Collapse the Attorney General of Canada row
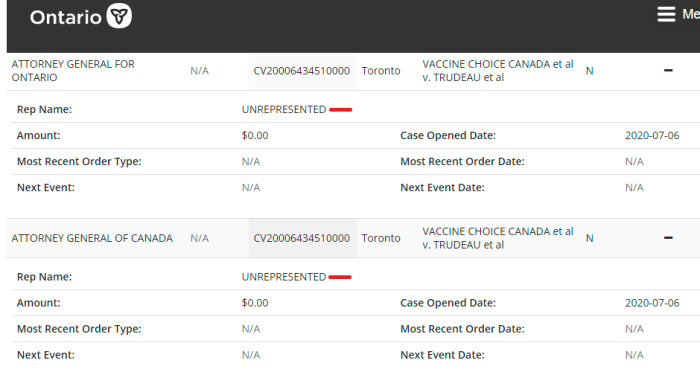The height and width of the screenshot is (372, 700). (668, 238)
